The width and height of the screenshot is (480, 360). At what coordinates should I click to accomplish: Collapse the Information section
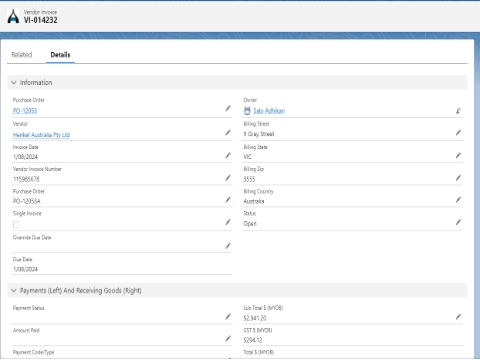click(14, 82)
